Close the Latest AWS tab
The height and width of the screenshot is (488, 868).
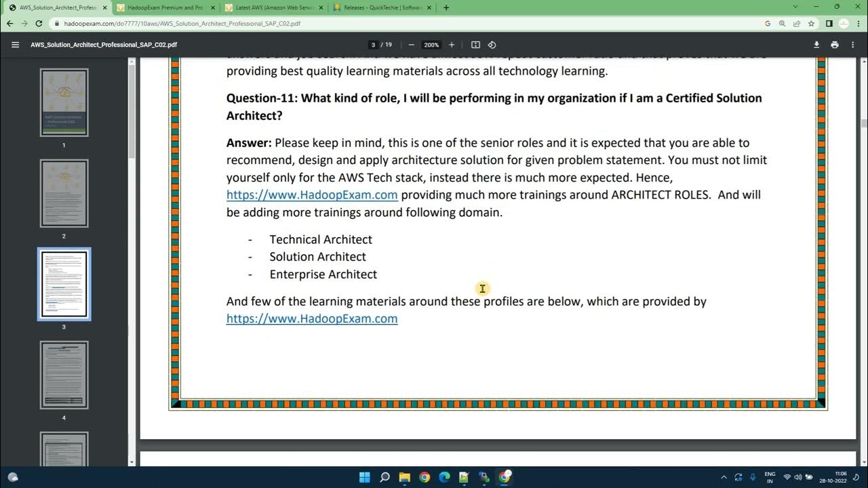[320, 7]
